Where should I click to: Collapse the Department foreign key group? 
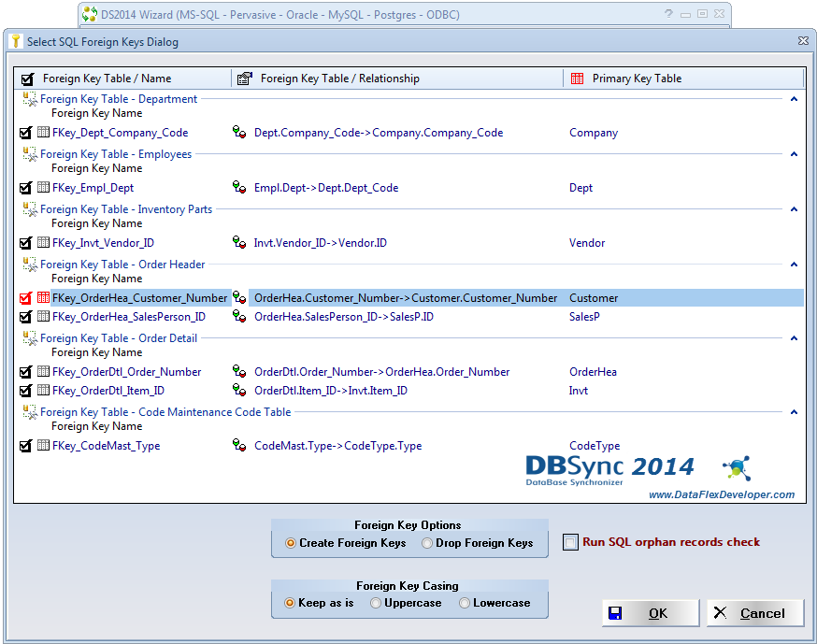click(x=794, y=99)
